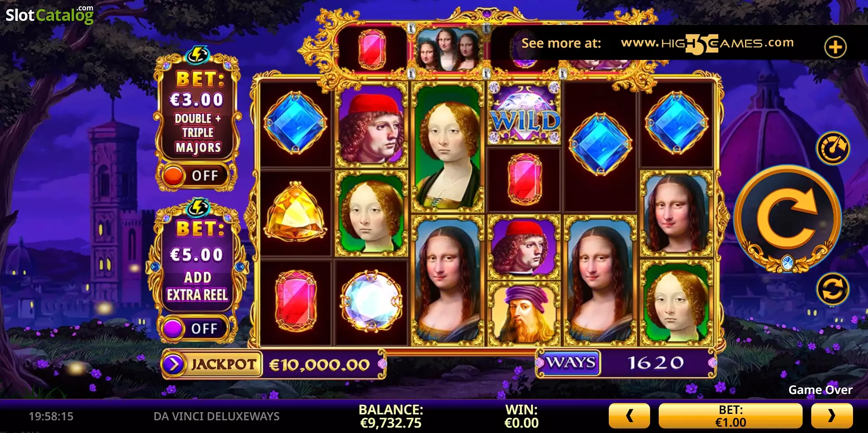Click the lightning icon above the €3.00 bet panel
Image resolution: width=868 pixels, height=433 pixels.
(x=197, y=55)
